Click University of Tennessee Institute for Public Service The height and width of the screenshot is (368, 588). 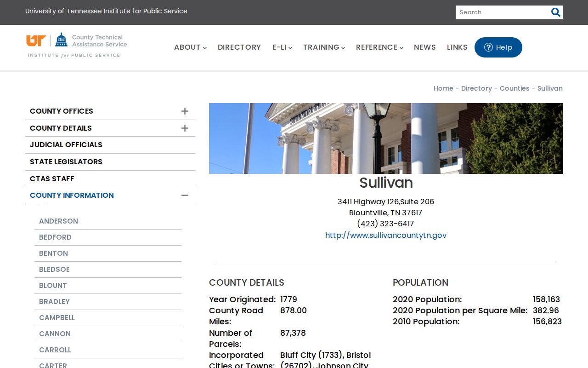pyautogui.click(x=106, y=11)
